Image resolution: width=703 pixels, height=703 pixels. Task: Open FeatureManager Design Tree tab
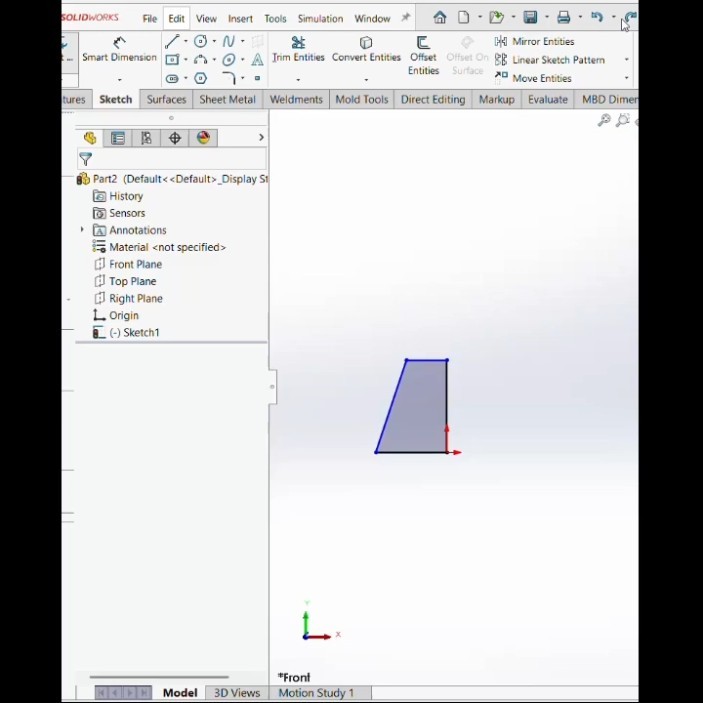[90, 138]
